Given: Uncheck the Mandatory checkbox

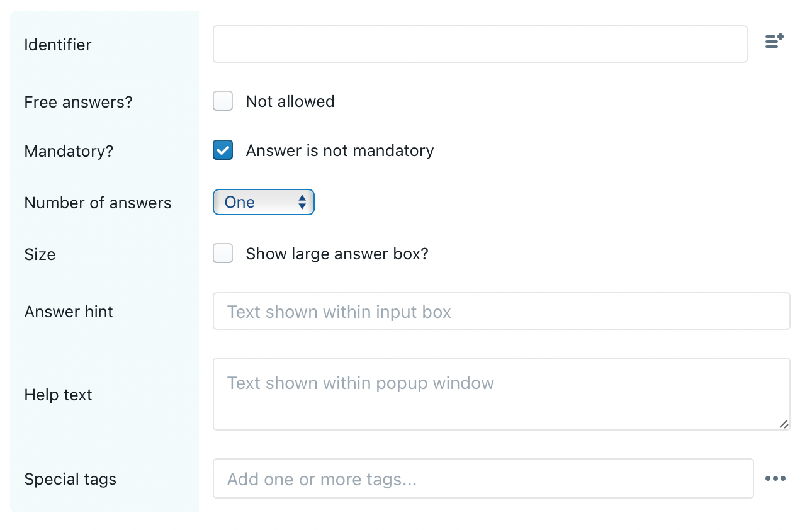Looking at the screenshot, I should pyautogui.click(x=223, y=150).
